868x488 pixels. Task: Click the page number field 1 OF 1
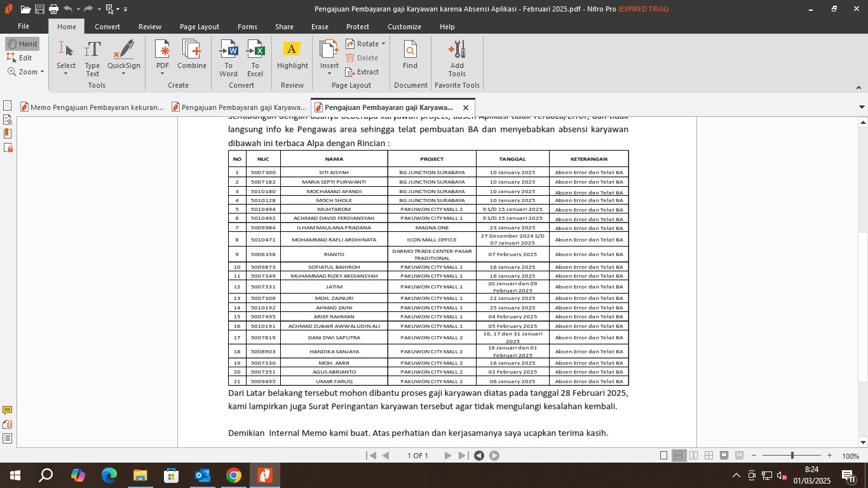coord(417,456)
